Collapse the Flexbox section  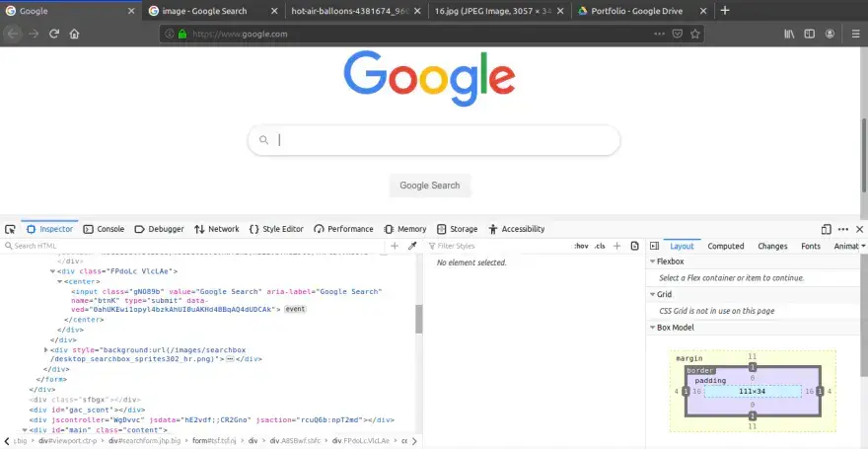point(652,262)
